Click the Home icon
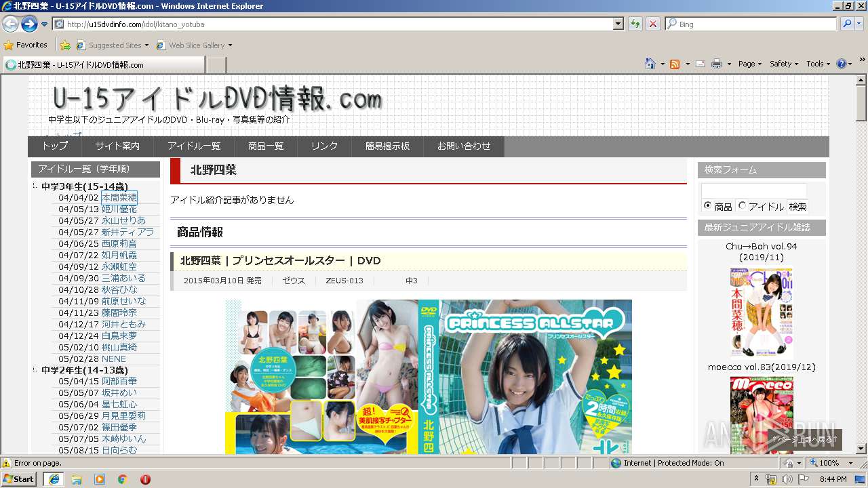The height and width of the screenshot is (488, 868). (x=650, y=64)
